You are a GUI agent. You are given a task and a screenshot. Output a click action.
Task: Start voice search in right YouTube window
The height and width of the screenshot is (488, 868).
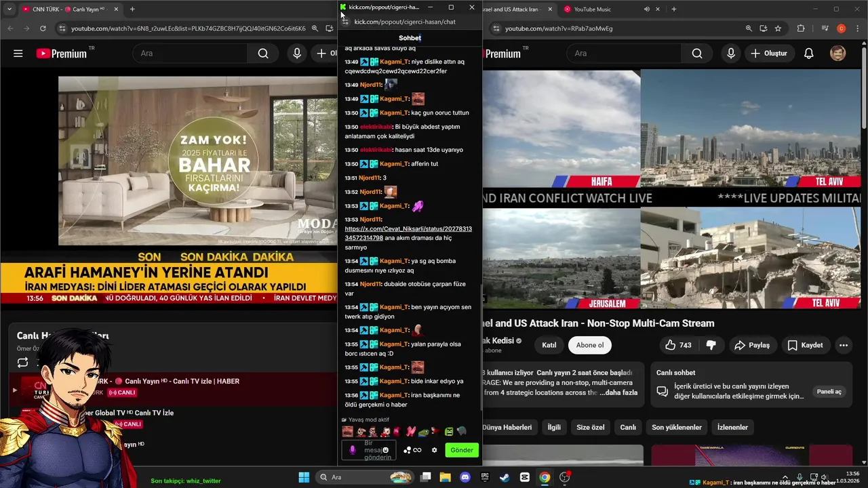tap(730, 54)
